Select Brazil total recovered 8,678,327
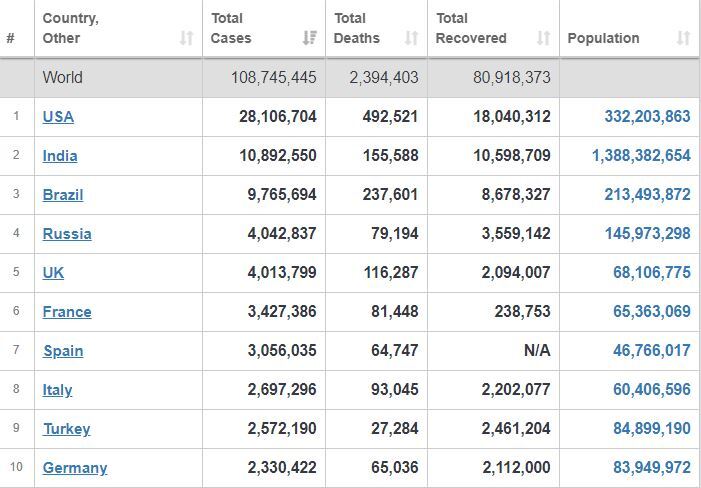The width and height of the screenshot is (701, 488). click(516, 194)
